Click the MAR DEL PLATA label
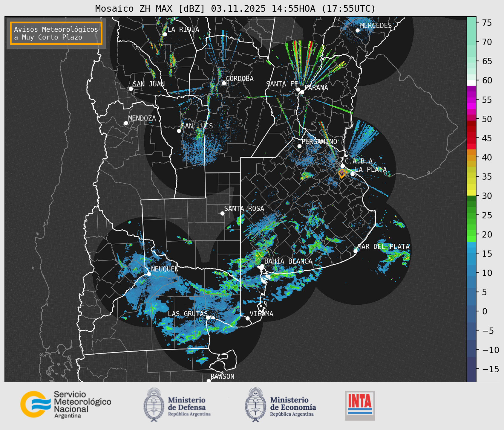 [383, 246]
